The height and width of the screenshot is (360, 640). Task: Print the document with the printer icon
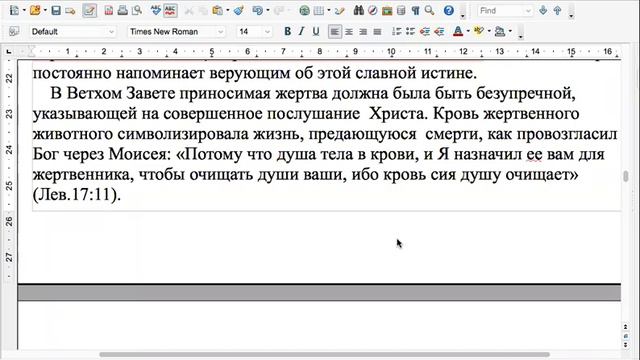click(x=122, y=11)
